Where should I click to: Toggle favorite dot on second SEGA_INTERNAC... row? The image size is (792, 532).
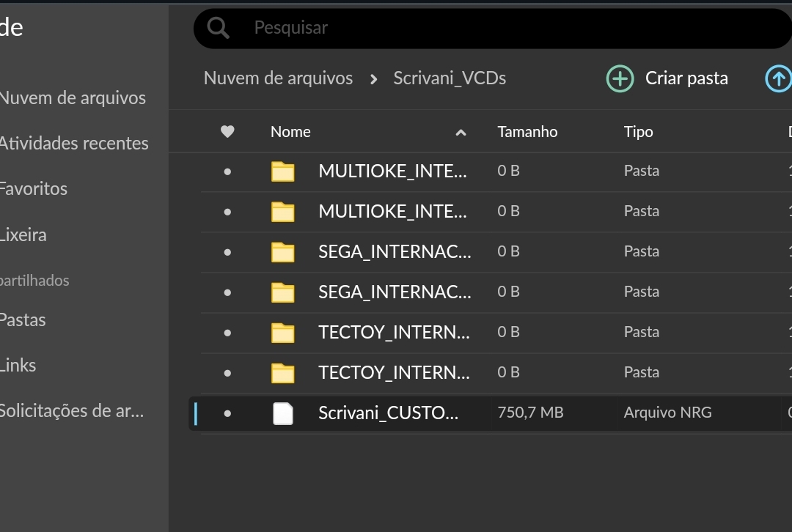[227, 293]
